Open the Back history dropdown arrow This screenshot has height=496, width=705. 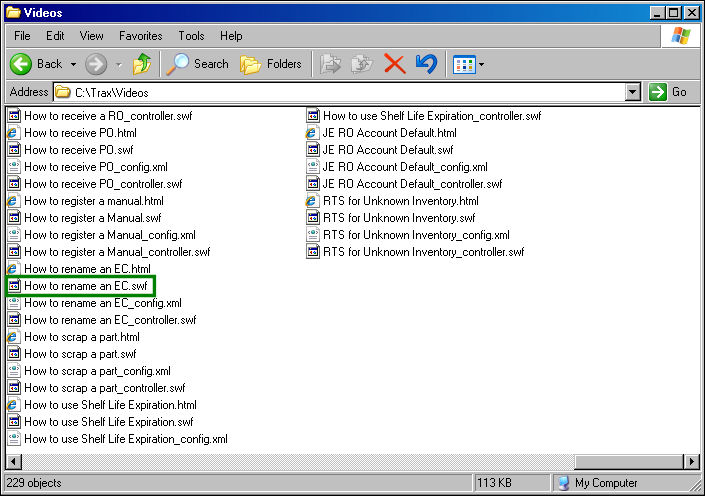[73, 65]
